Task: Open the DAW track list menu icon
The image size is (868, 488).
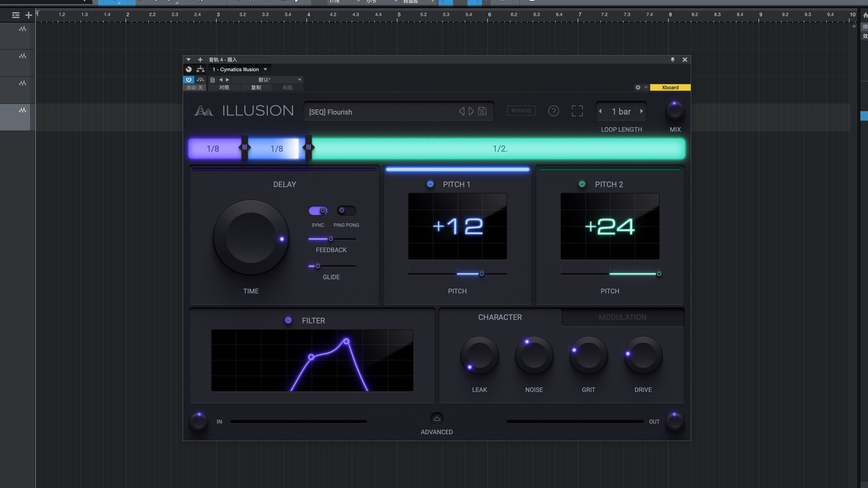Action: coord(16,15)
